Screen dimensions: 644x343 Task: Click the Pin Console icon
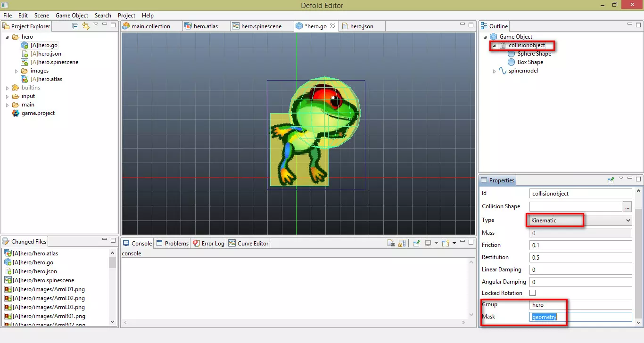pyautogui.click(x=417, y=243)
